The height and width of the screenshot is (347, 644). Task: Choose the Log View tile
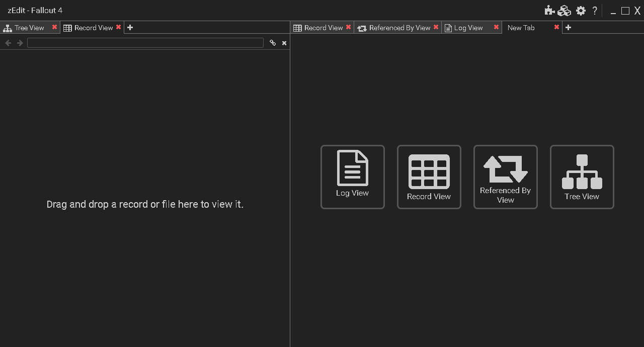click(353, 177)
